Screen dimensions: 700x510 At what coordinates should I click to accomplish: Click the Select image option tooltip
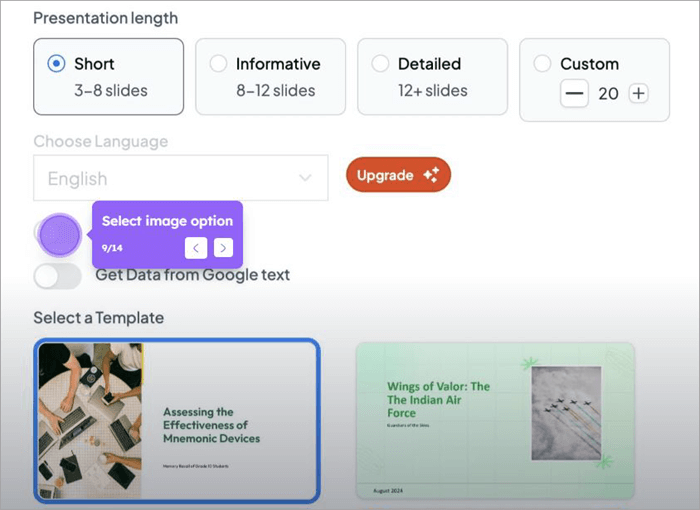click(167, 222)
